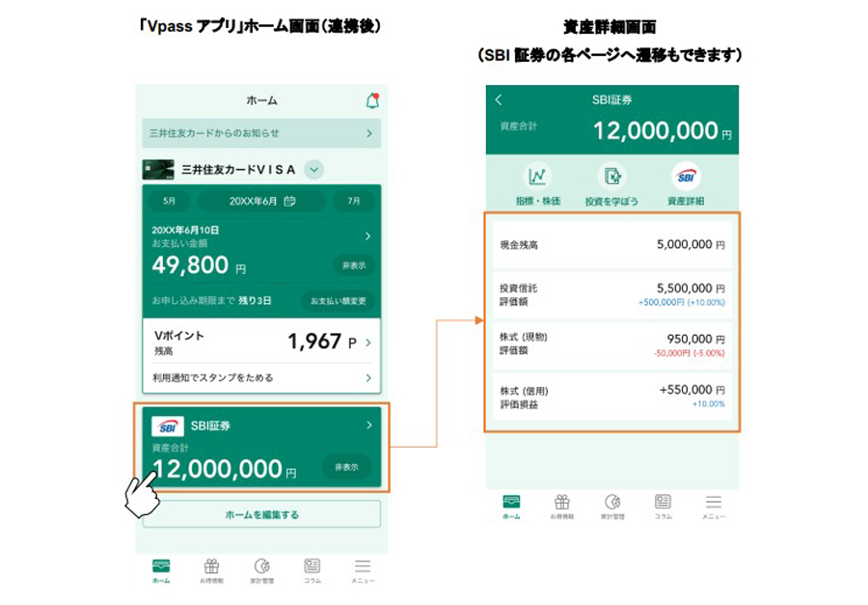Open notifications bell on the Home screen
This screenshot has height=605, width=868.
[372, 100]
